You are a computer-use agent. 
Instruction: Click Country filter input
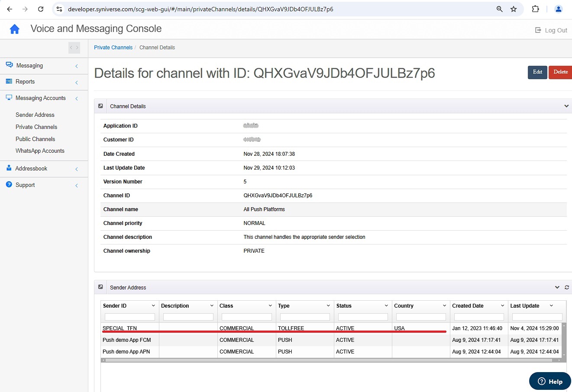pos(421,317)
